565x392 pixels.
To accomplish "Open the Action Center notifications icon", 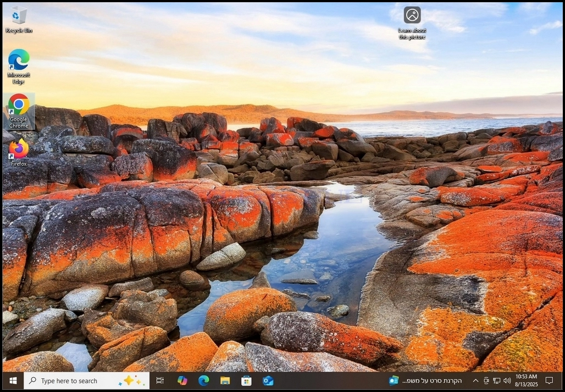I will point(549,380).
